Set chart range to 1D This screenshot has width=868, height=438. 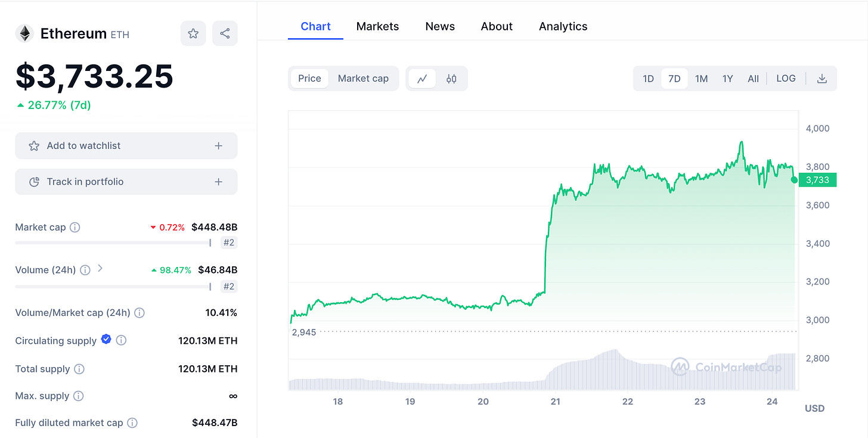(648, 79)
